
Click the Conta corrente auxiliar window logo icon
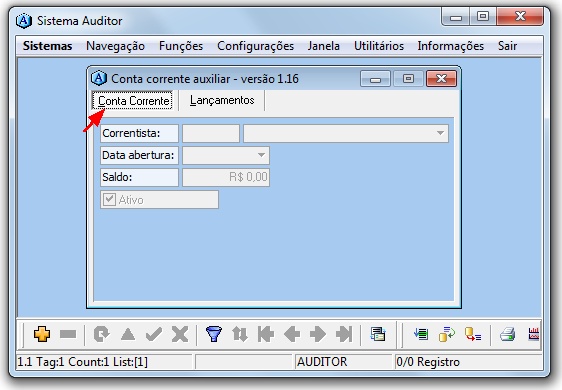99,78
